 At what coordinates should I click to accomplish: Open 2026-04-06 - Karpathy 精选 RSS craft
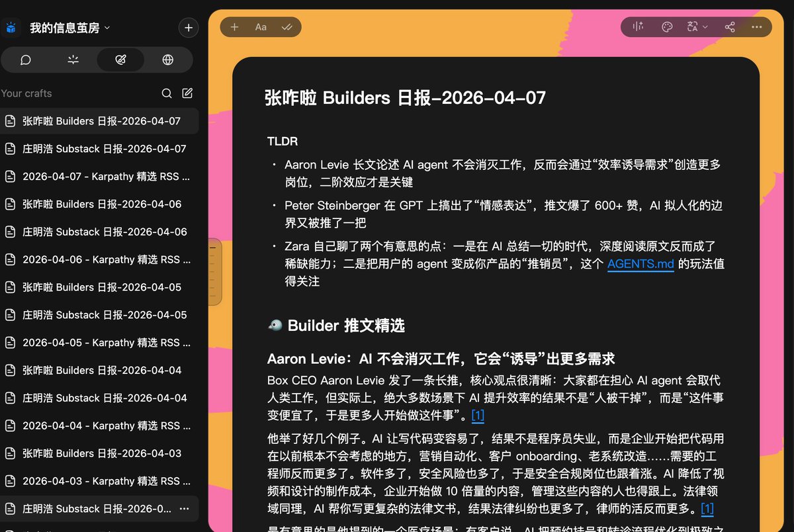(99, 260)
